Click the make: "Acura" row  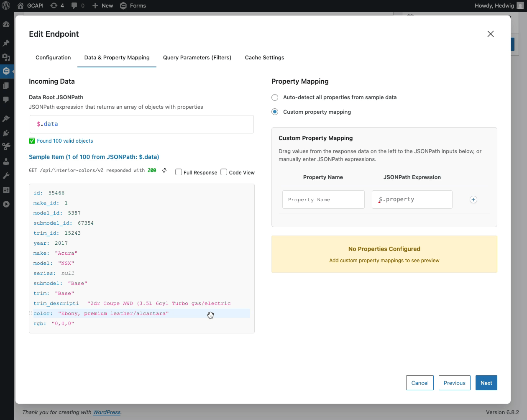point(142,253)
